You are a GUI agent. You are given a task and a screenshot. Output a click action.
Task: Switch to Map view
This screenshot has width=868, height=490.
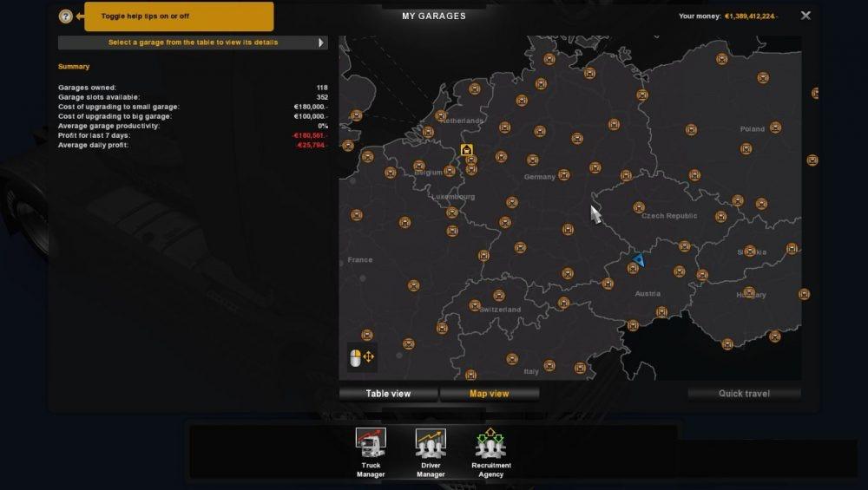click(x=489, y=394)
